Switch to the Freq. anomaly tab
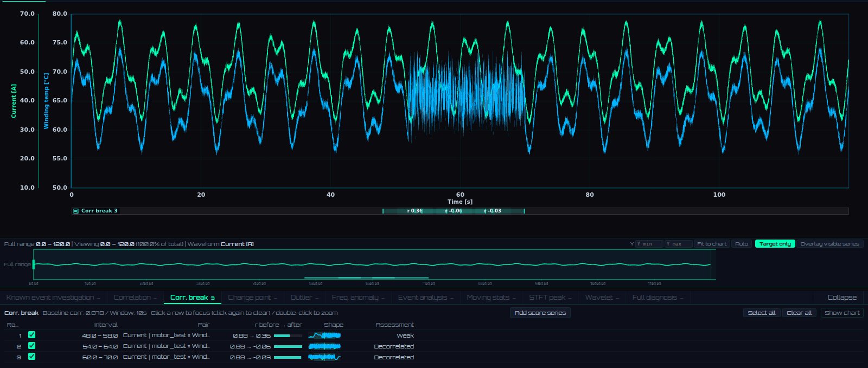 358,298
